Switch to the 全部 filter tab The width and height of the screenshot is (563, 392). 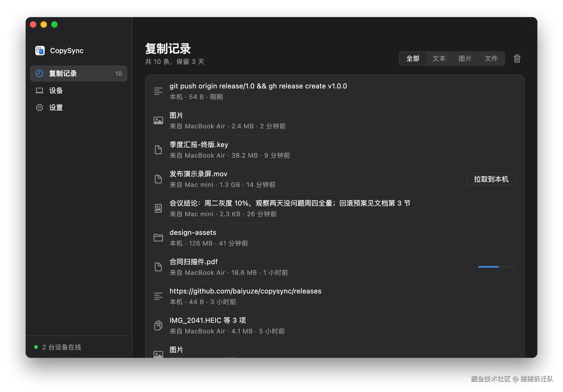tap(413, 59)
